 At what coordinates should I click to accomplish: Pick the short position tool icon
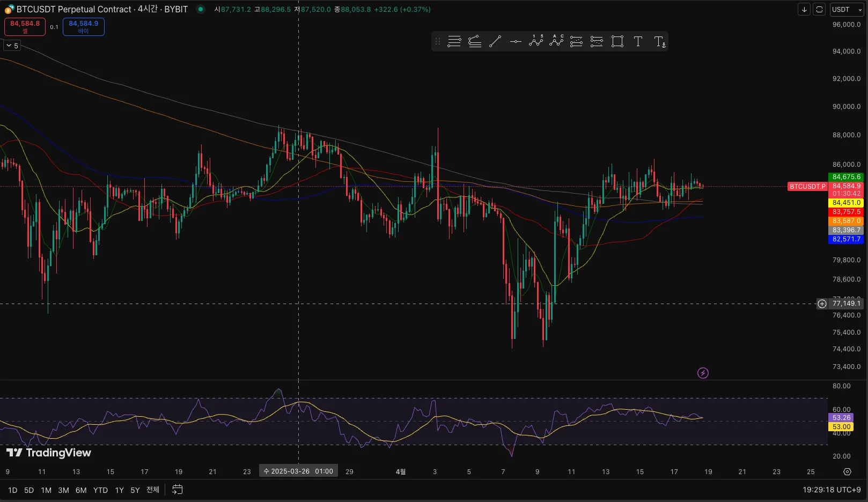[597, 41]
